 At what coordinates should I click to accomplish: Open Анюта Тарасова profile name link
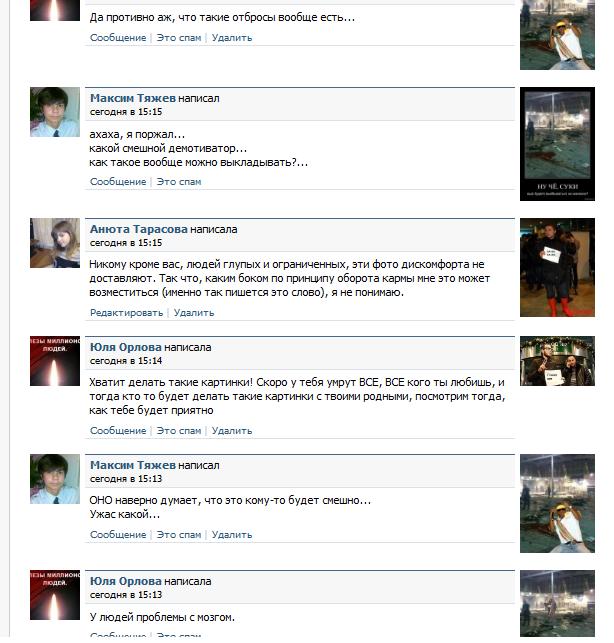139,229
